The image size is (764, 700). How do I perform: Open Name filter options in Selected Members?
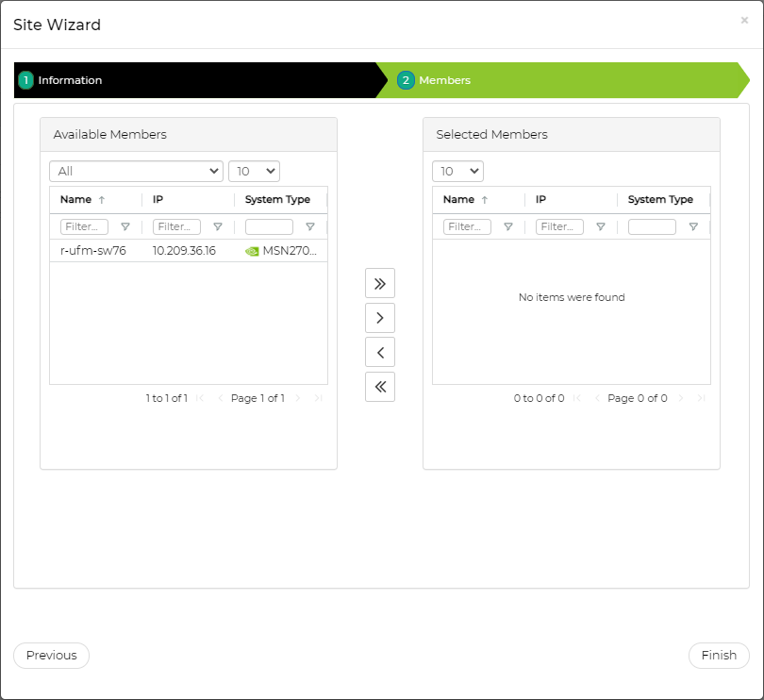coord(508,227)
